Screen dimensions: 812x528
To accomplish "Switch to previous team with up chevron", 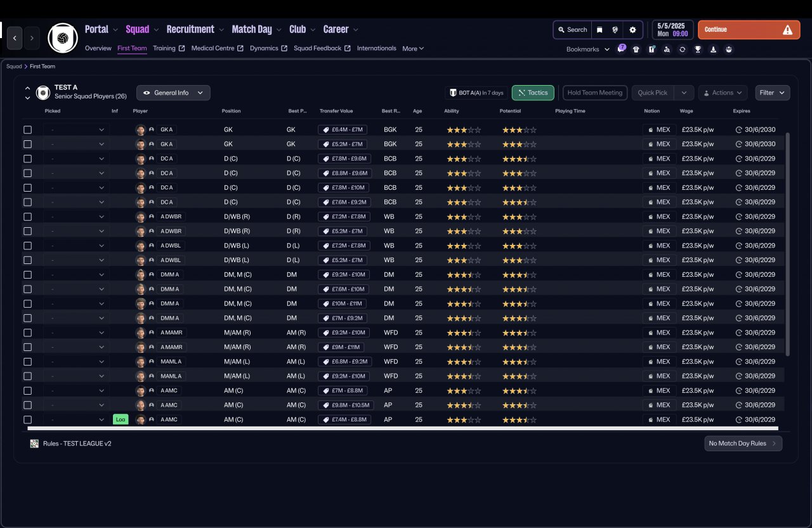I will pos(27,88).
